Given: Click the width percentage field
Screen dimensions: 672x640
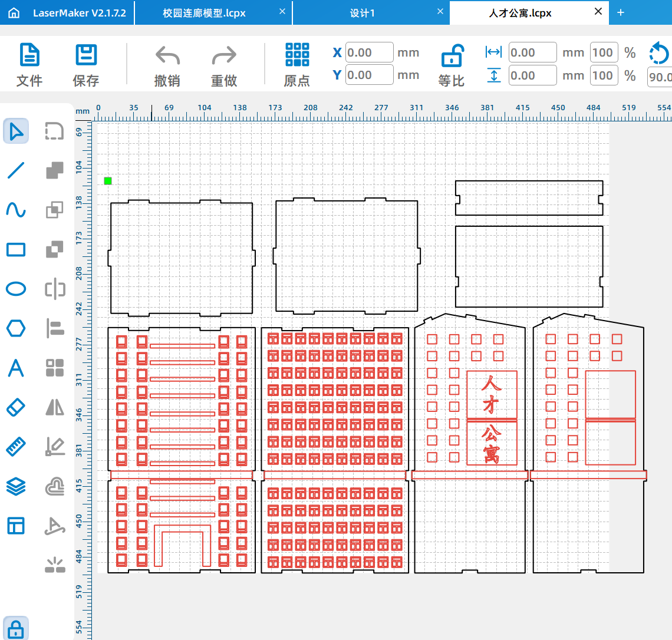Looking at the screenshot, I should tap(604, 52).
